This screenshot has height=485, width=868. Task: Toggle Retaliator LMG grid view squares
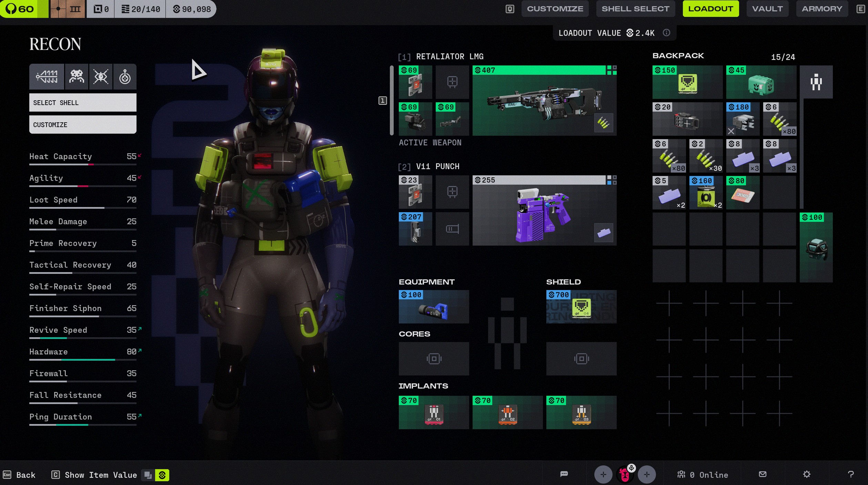pyautogui.click(x=612, y=70)
